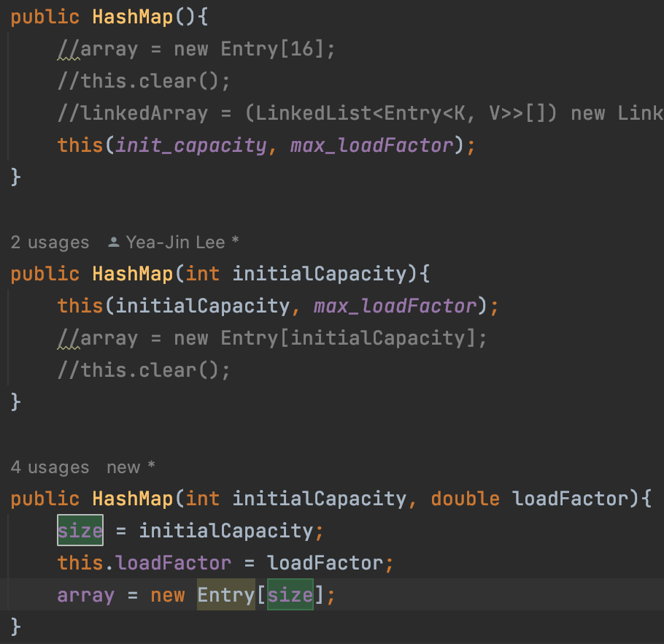Click init_capacity in the no-argument constructor call
664x644 pixels.
(x=192, y=145)
